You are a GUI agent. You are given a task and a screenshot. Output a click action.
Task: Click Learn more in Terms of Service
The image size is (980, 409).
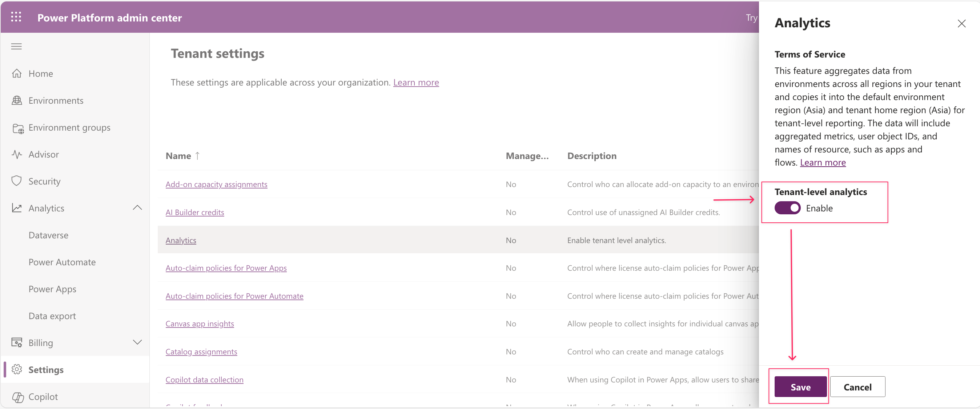[x=823, y=162]
